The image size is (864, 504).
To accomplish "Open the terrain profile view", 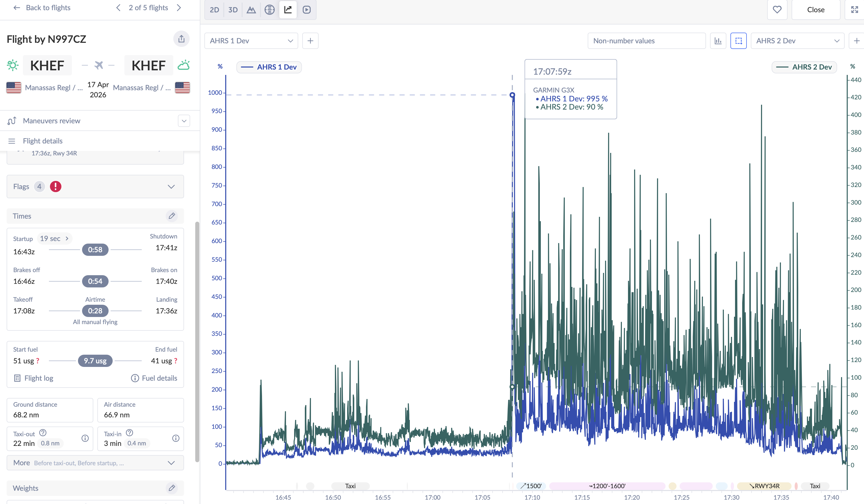I will tap(251, 10).
